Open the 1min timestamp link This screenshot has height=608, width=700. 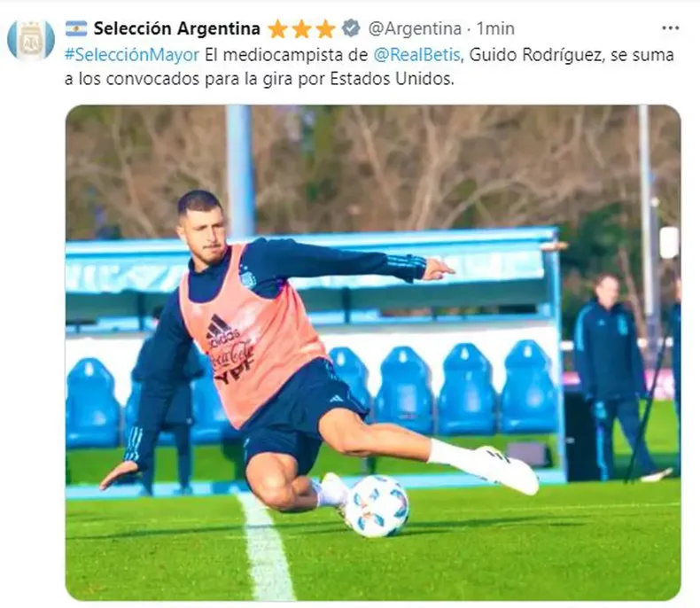click(495, 28)
